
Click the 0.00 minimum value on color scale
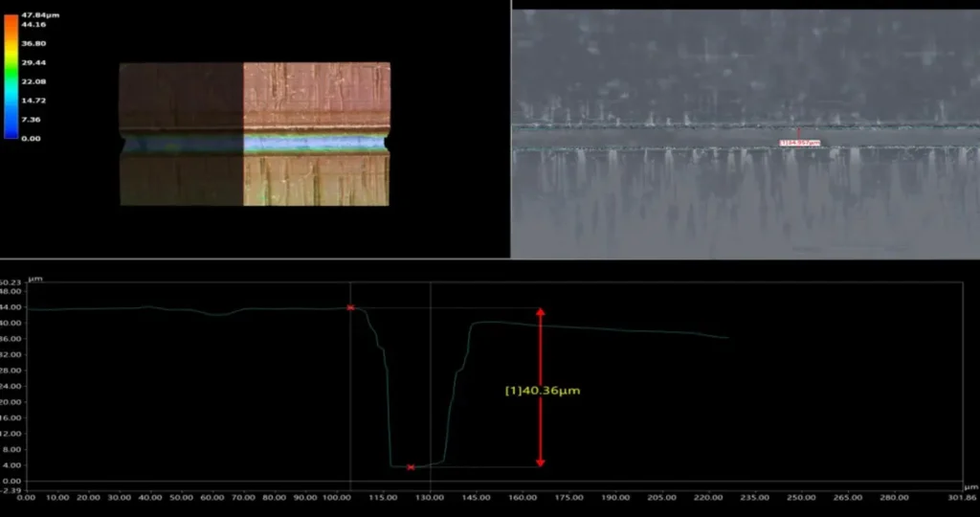coord(31,138)
